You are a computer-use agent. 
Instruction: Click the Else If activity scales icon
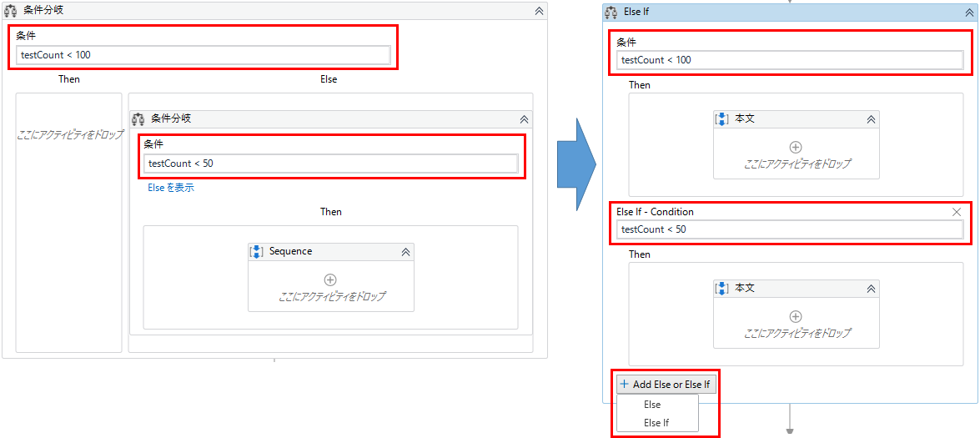[612, 12]
